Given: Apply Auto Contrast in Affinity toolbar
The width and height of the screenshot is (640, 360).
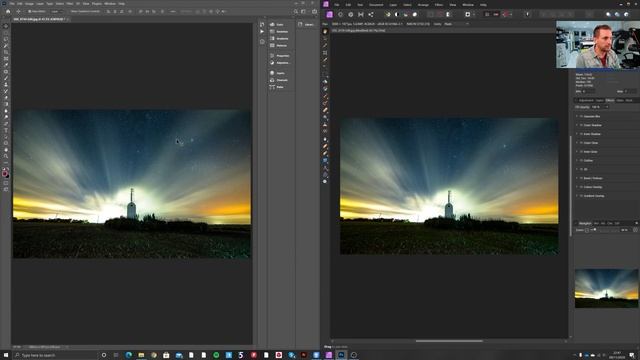Looking at the screenshot, I should [x=396, y=14].
